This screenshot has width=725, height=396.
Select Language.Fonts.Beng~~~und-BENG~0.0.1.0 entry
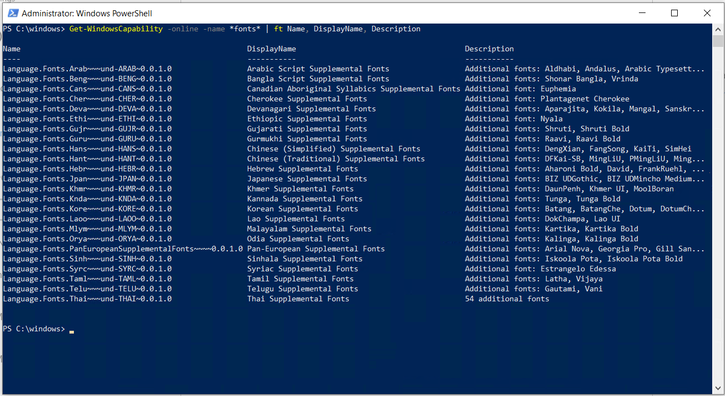point(87,79)
